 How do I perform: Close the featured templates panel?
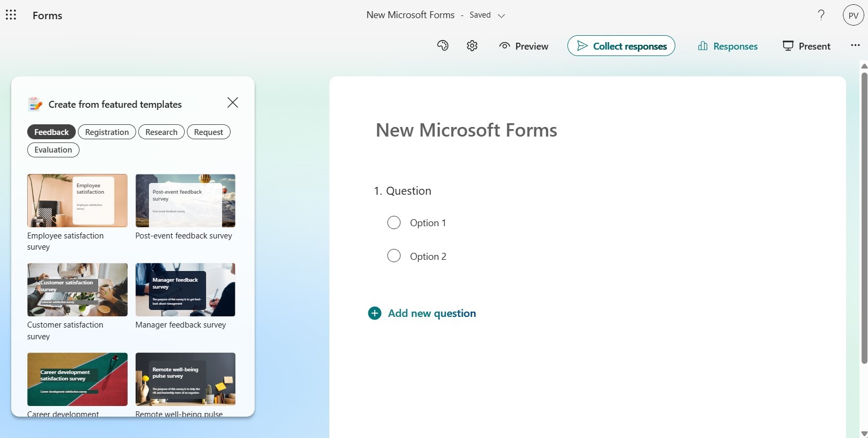tap(233, 102)
